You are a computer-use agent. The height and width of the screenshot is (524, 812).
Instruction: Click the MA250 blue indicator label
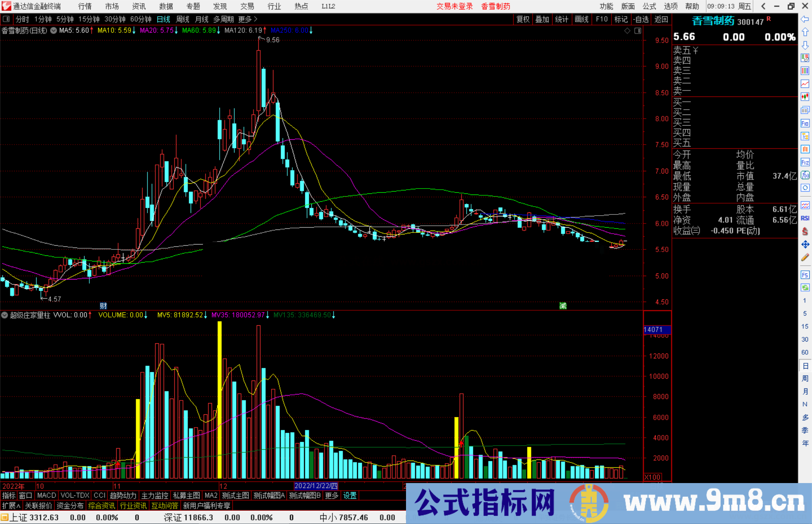coord(289,30)
